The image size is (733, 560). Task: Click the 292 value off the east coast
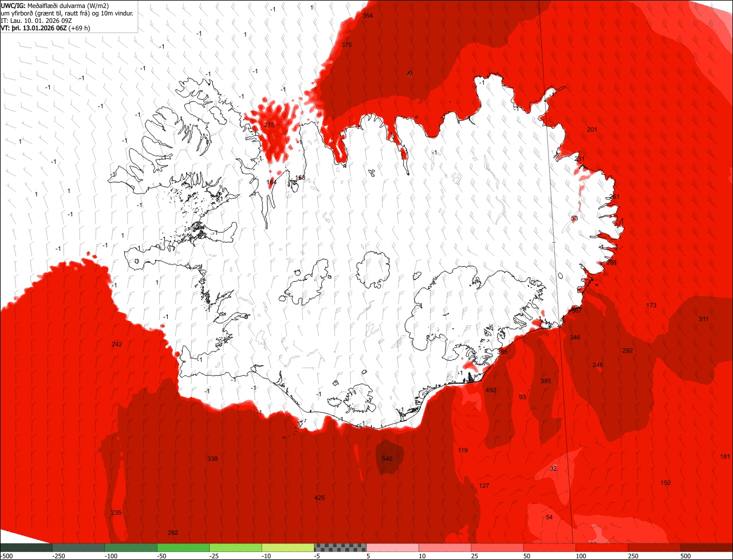(x=628, y=350)
